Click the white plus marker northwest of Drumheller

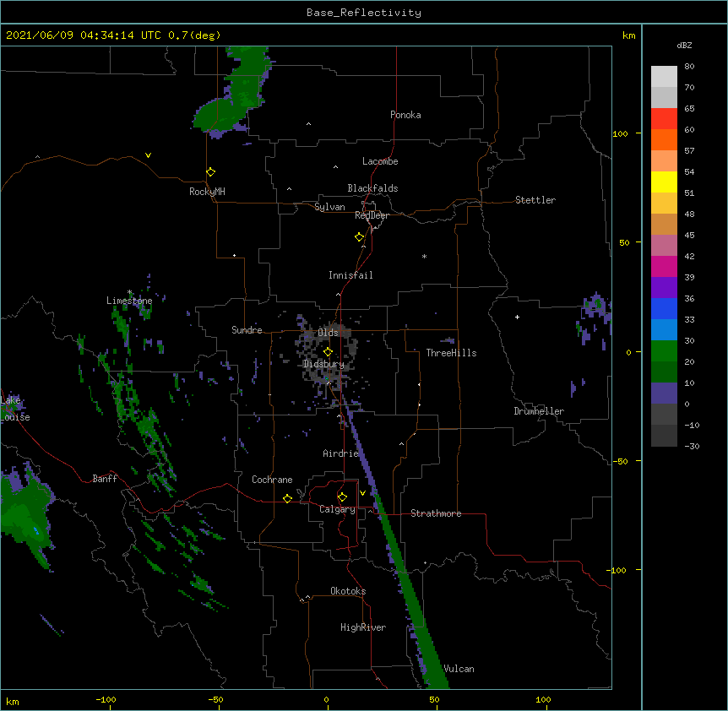click(517, 317)
